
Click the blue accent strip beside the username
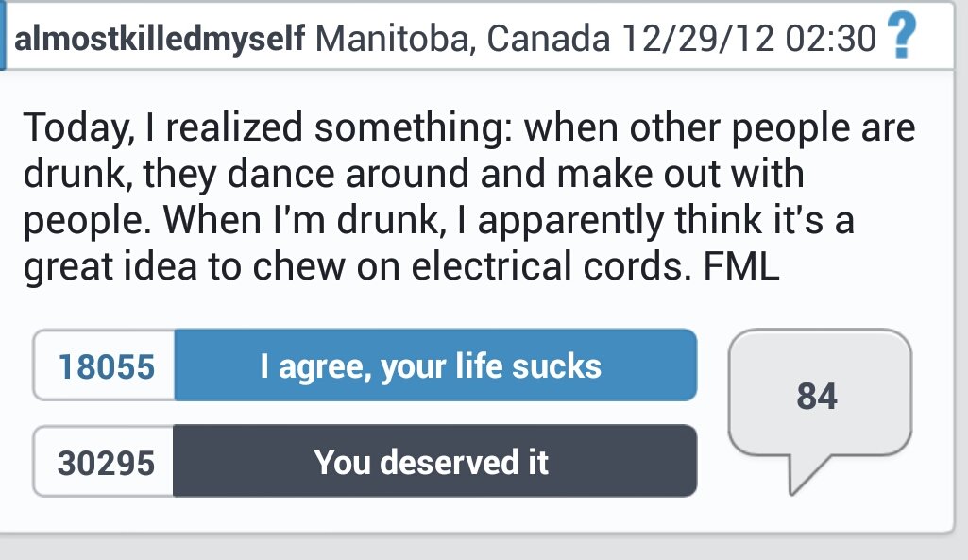coord(4,38)
